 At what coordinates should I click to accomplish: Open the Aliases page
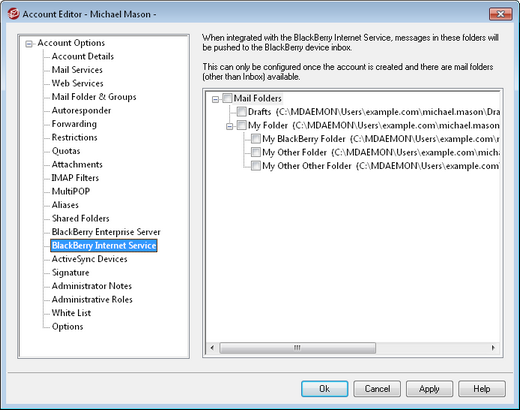(65, 205)
